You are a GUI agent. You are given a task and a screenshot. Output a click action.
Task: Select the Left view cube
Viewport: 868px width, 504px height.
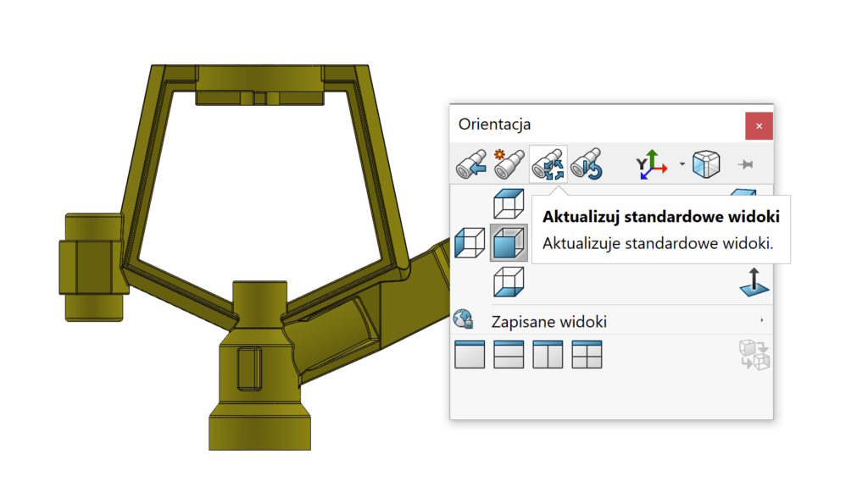point(470,243)
